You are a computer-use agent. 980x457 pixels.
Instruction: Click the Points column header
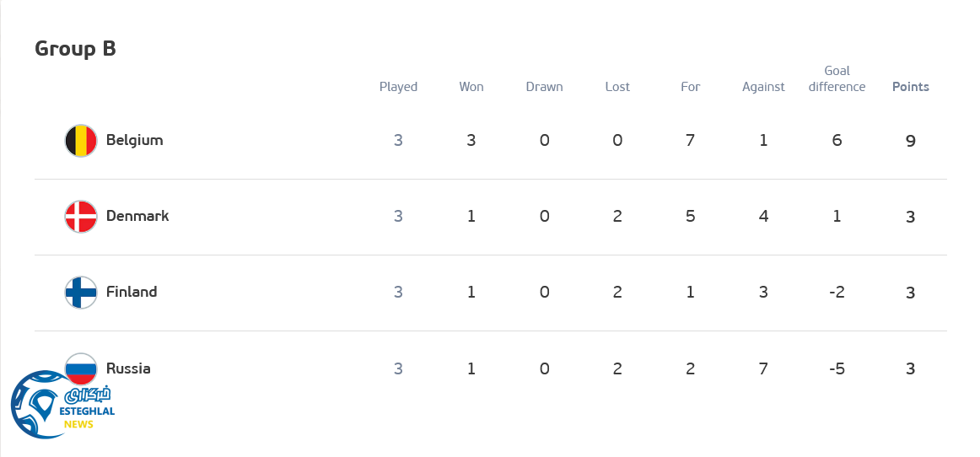910,87
